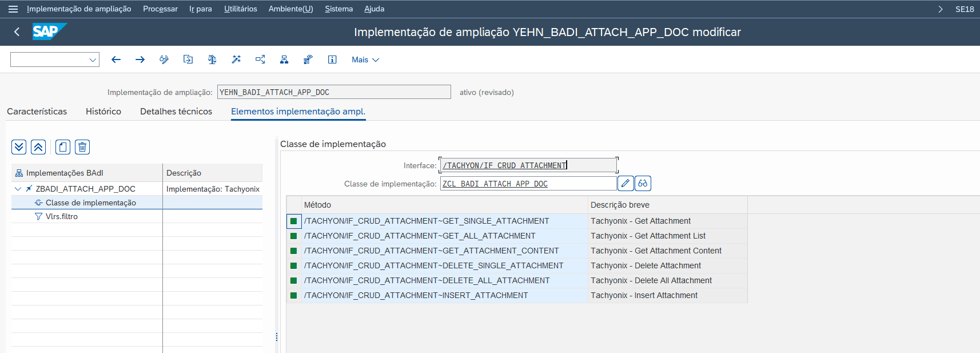Click the Descrição column header in tree
Viewport: 980px width, 353px height.
213,173
